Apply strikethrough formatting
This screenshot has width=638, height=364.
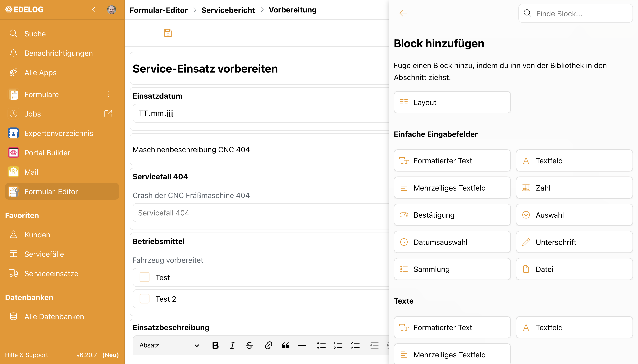249,345
